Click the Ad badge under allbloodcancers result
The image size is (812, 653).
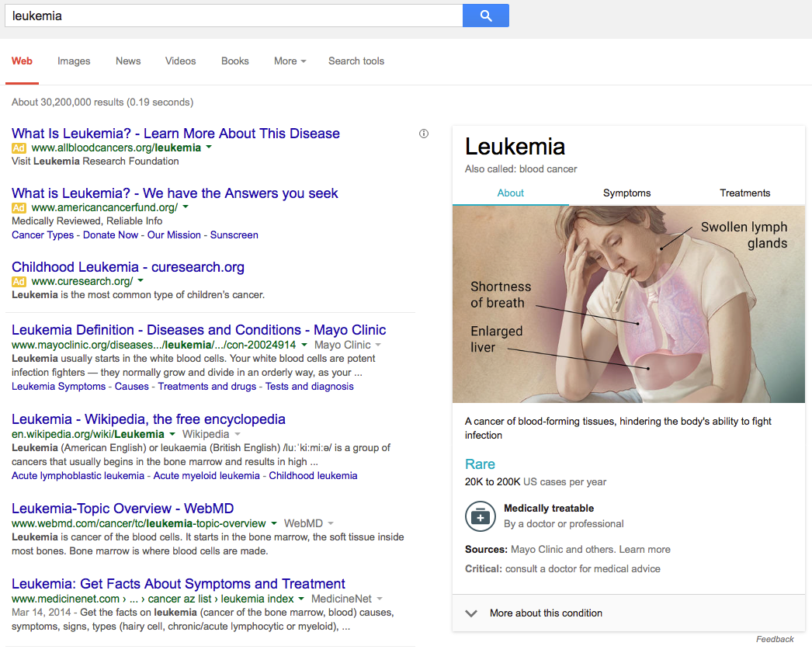[19, 148]
